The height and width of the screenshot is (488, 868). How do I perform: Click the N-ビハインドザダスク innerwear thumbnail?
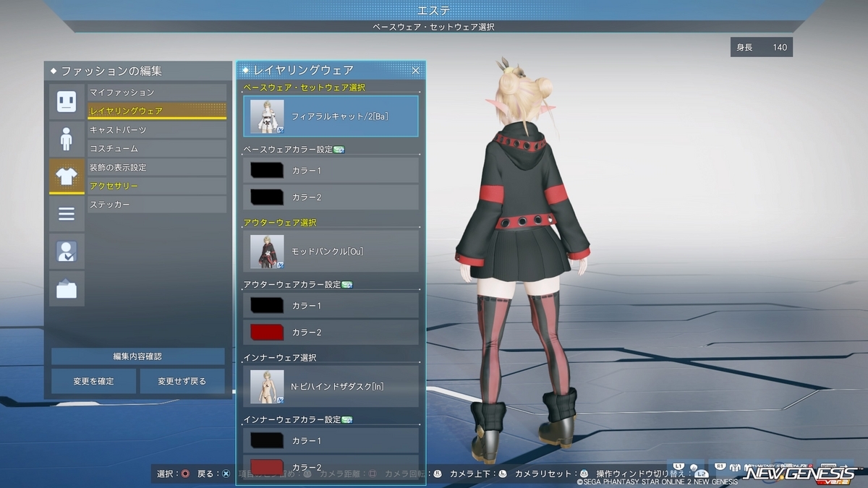tap(267, 387)
